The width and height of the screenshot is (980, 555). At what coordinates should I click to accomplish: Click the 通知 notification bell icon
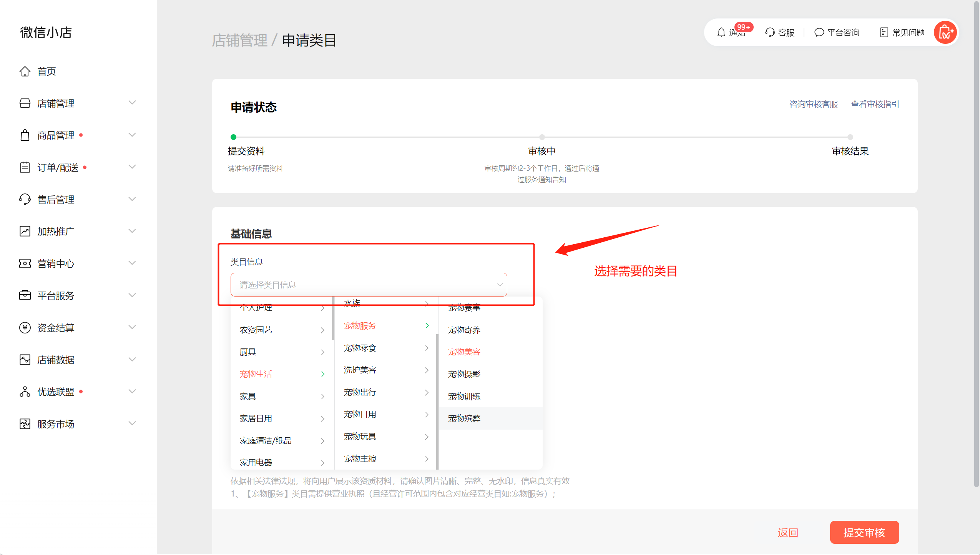(x=721, y=32)
